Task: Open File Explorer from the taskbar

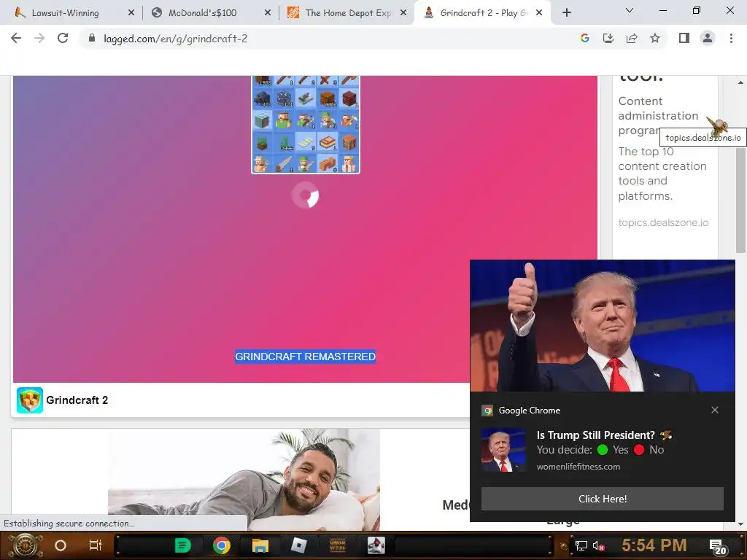Action: coord(260,545)
